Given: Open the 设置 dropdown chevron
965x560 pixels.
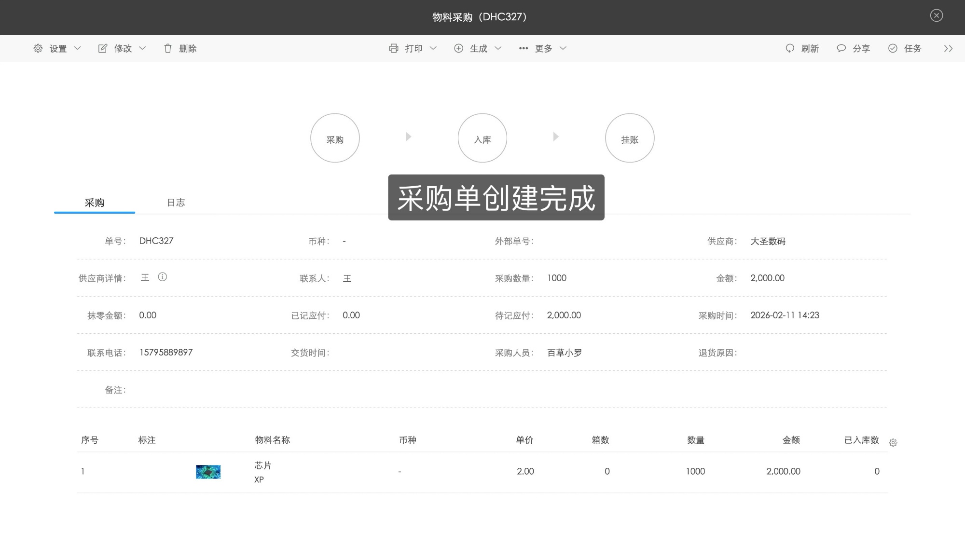Looking at the screenshot, I should 78,48.
